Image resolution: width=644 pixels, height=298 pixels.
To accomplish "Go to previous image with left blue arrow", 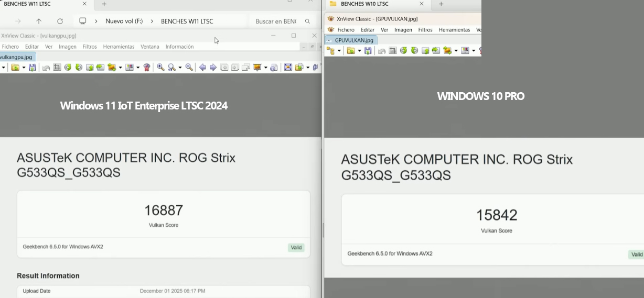I will click(x=202, y=68).
